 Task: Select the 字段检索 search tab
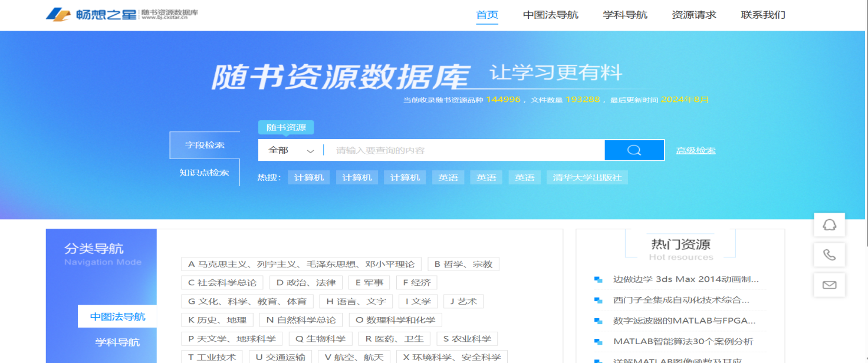[205, 145]
